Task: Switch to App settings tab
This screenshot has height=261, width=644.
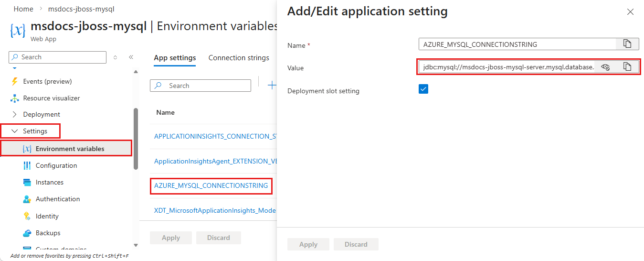Action: tap(175, 58)
